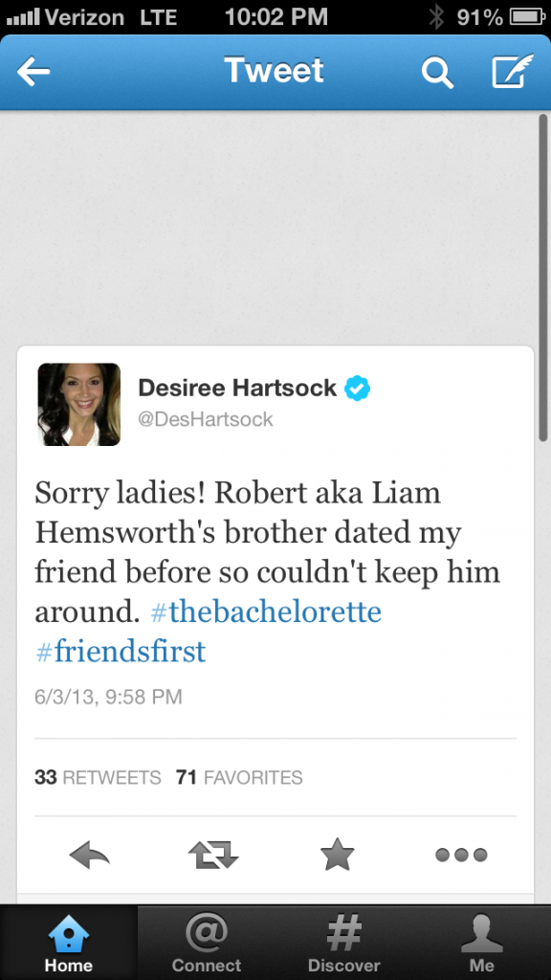Reply to tweet using arrow icon
551x980 pixels.
coord(89,855)
